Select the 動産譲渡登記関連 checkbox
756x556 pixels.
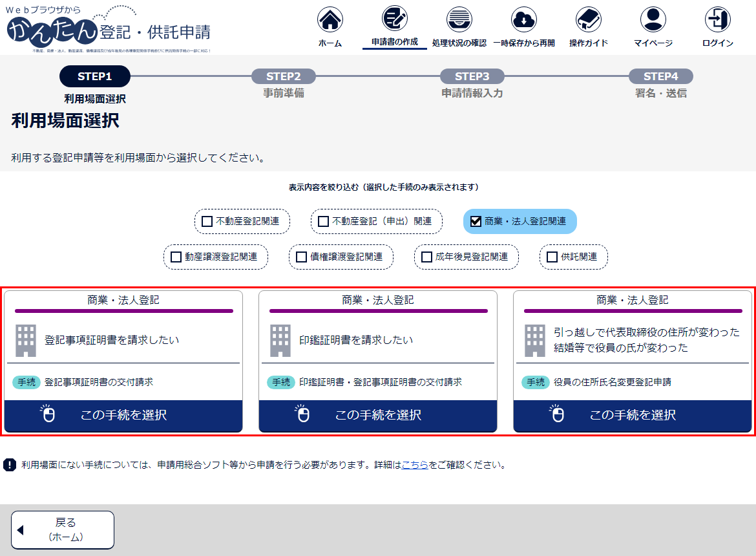pyautogui.click(x=176, y=257)
